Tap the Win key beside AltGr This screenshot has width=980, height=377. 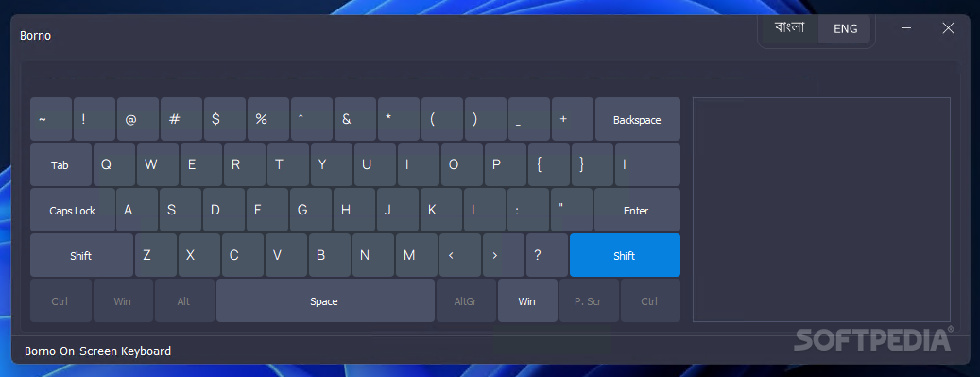[527, 300]
